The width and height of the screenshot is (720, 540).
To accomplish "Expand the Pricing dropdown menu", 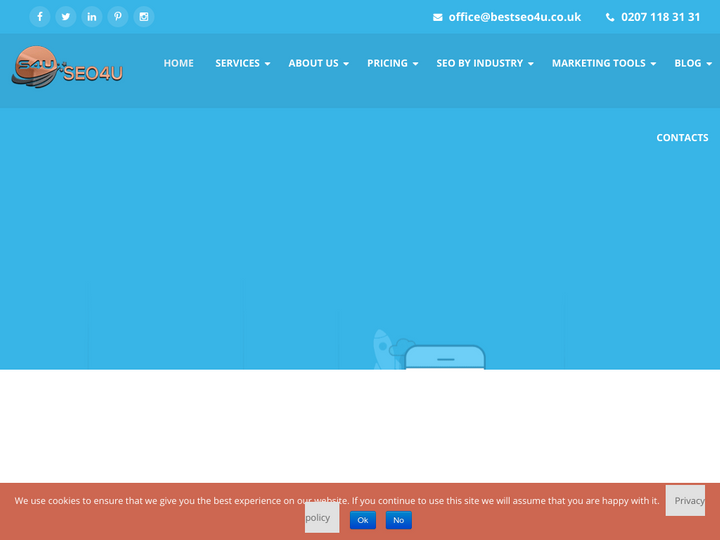I will coord(392,63).
